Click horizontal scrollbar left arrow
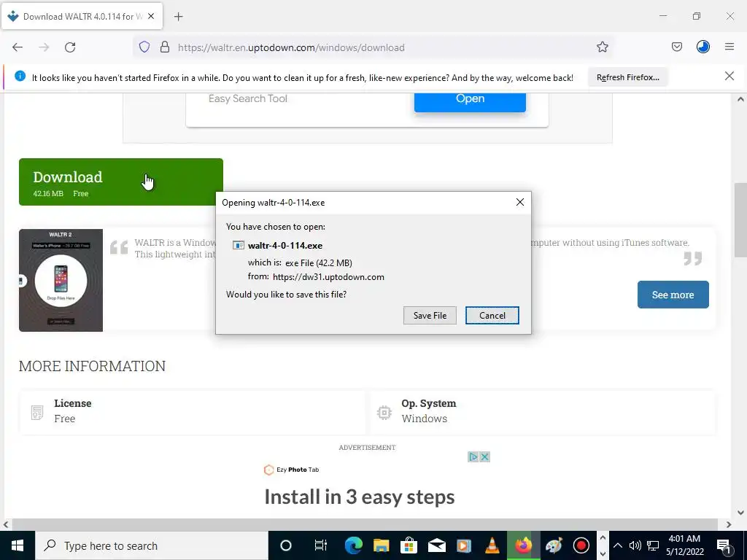This screenshot has width=747, height=560. 6,524
